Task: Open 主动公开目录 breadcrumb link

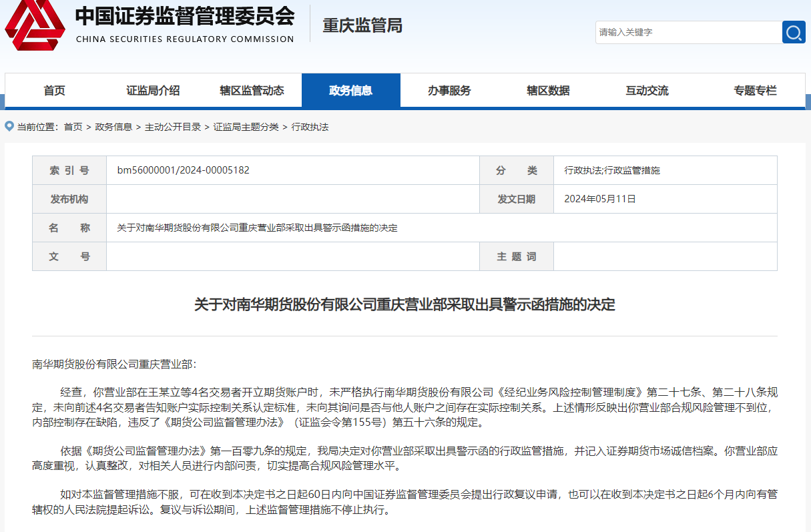Action: [x=173, y=127]
